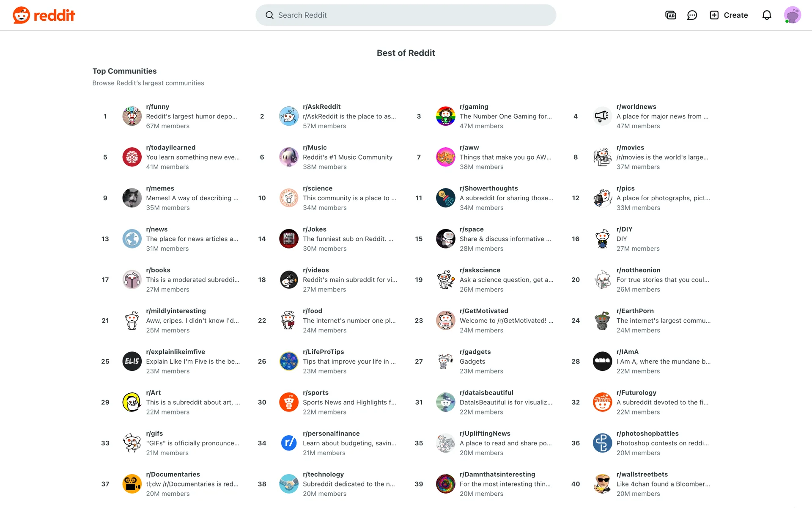This screenshot has width=812, height=508.
Task: Click the r/Art community avatar
Action: [132, 402]
